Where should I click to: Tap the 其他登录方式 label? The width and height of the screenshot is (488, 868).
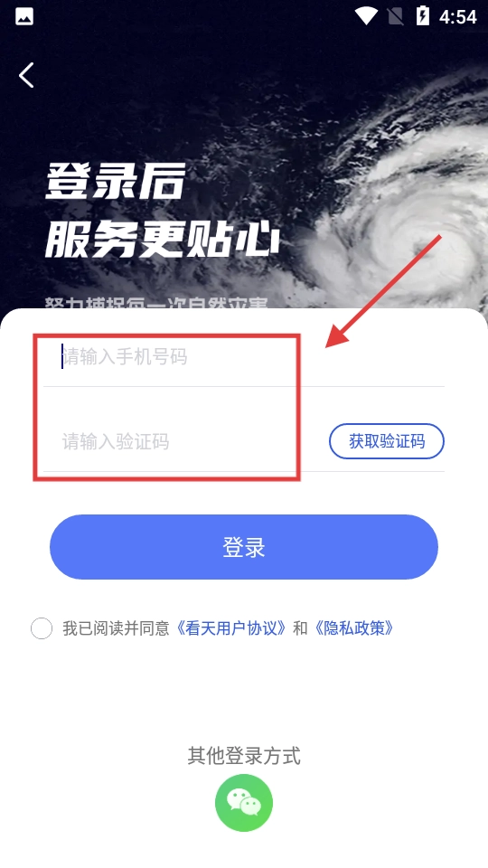[244, 756]
